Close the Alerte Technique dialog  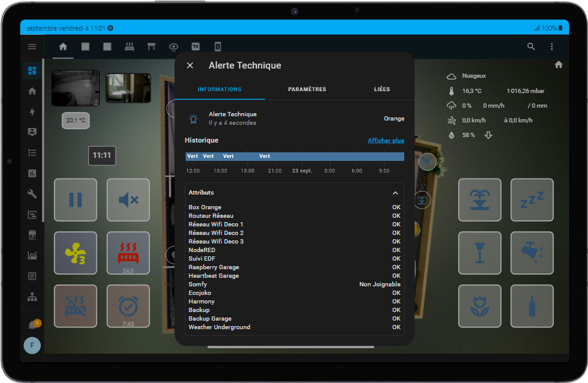(190, 65)
